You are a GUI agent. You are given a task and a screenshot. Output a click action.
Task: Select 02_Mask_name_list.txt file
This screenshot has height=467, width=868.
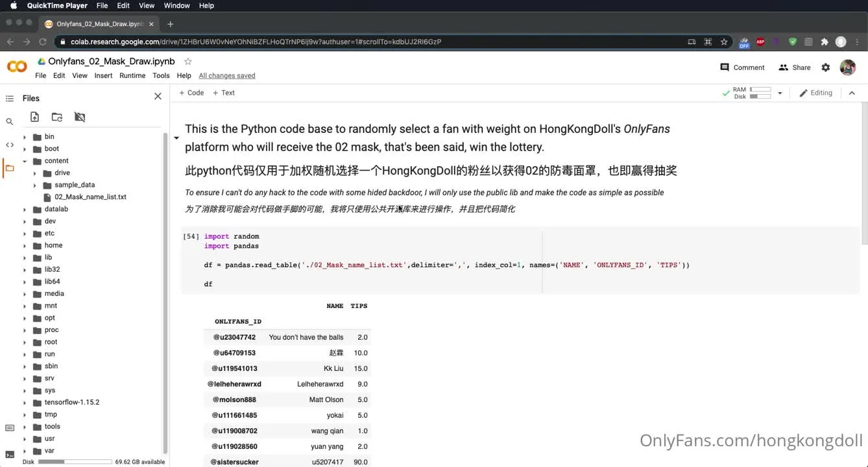click(x=90, y=197)
